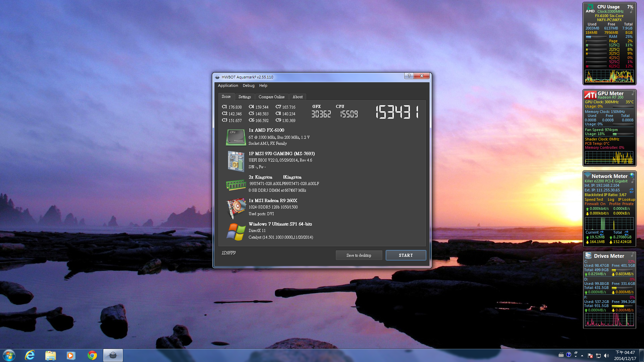644x362 pixels.
Task: Click the title bar question mark help button
Action: click(409, 76)
